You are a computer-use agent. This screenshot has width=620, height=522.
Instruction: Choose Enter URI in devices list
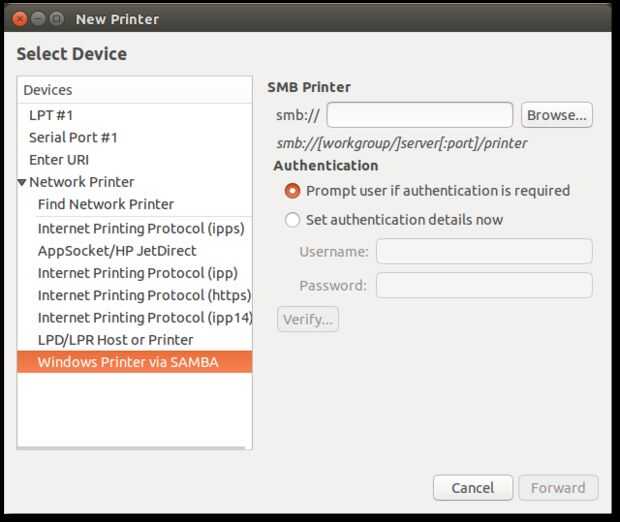[59, 160]
